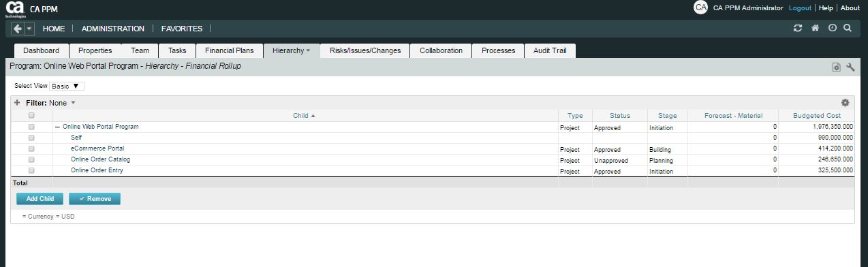Viewport: 868px width, 267px height.
Task: Export the page with the export icon
Action: pyautogui.click(x=836, y=67)
